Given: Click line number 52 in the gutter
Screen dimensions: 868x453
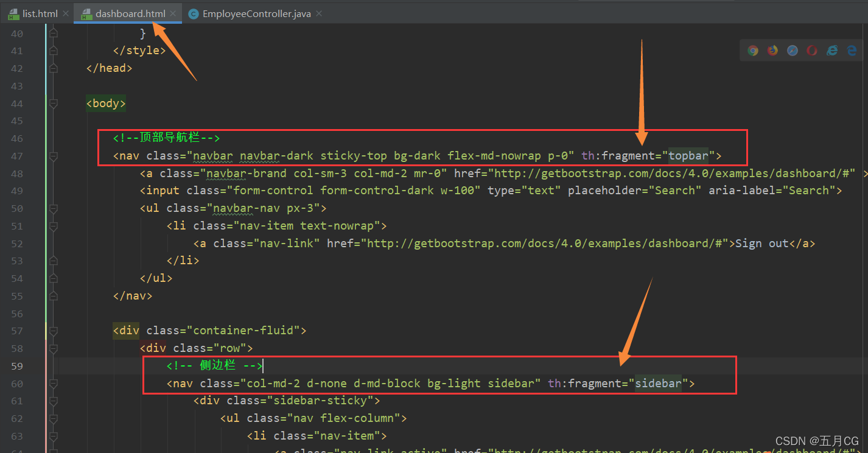Looking at the screenshot, I should [16, 243].
